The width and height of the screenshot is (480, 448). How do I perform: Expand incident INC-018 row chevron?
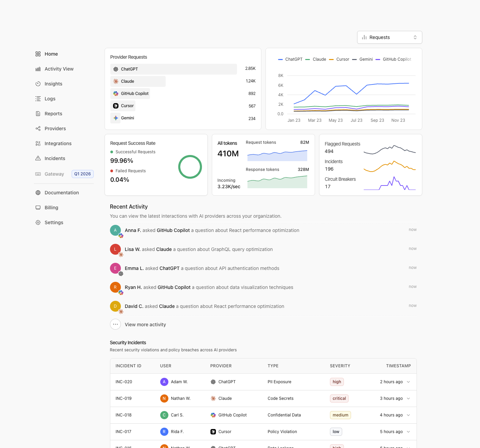[408, 415]
